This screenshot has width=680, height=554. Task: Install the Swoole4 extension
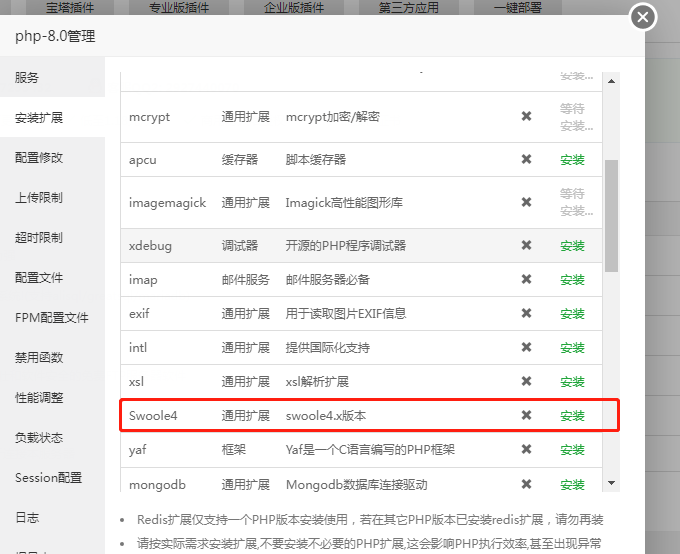coord(572,416)
